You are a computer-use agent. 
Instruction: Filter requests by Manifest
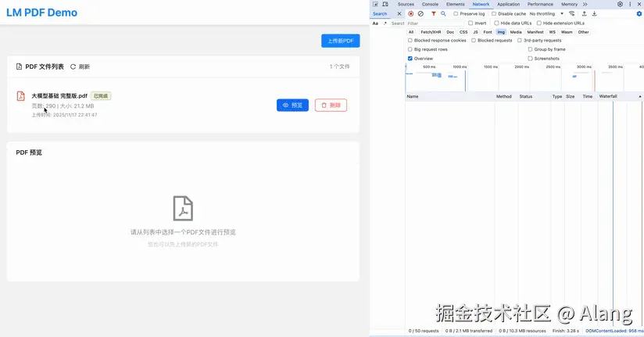pyautogui.click(x=535, y=32)
